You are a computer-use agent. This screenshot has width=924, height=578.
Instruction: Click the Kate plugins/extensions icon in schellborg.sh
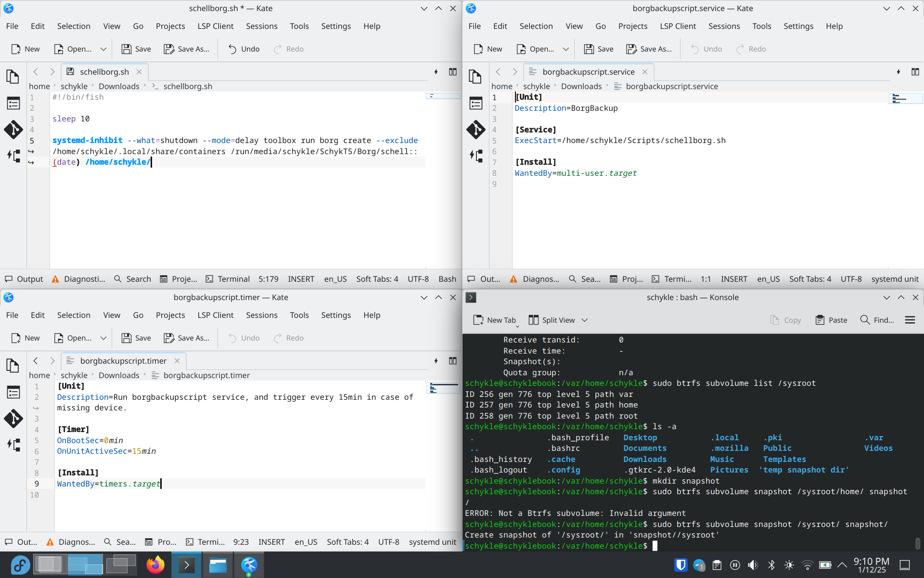point(13,156)
